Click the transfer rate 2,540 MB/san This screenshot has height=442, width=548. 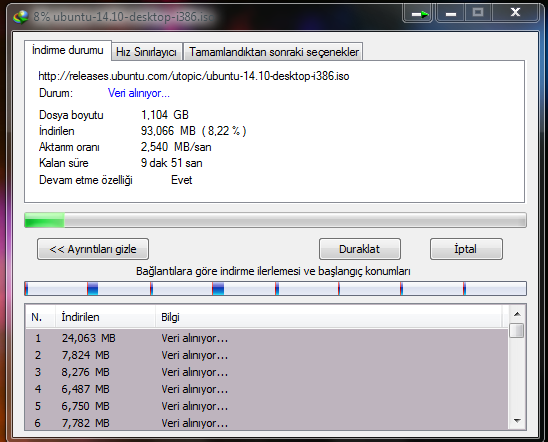tap(176, 147)
